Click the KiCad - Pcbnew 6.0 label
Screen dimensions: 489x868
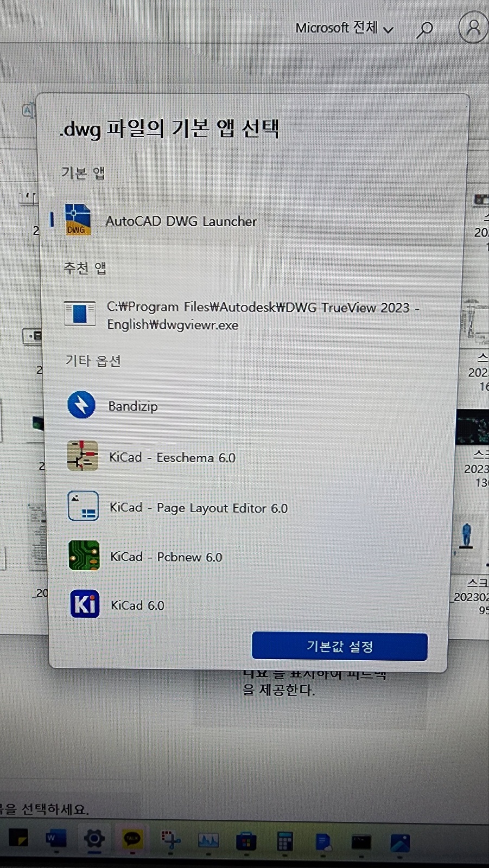click(166, 557)
